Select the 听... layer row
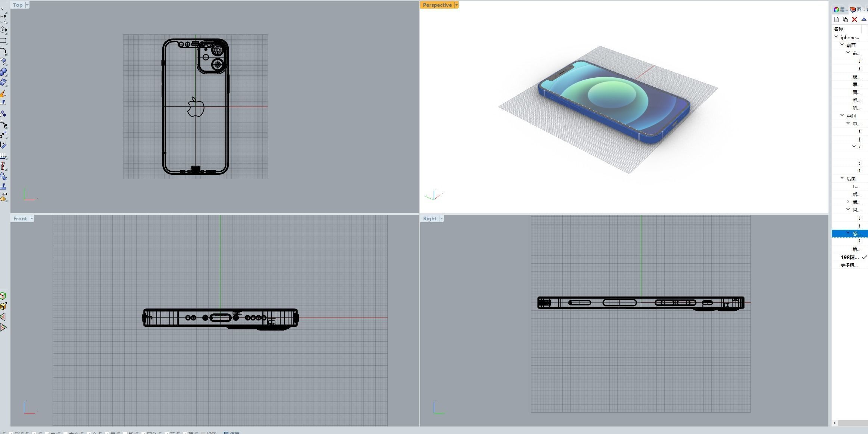This screenshot has height=434, width=868. click(x=850, y=108)
